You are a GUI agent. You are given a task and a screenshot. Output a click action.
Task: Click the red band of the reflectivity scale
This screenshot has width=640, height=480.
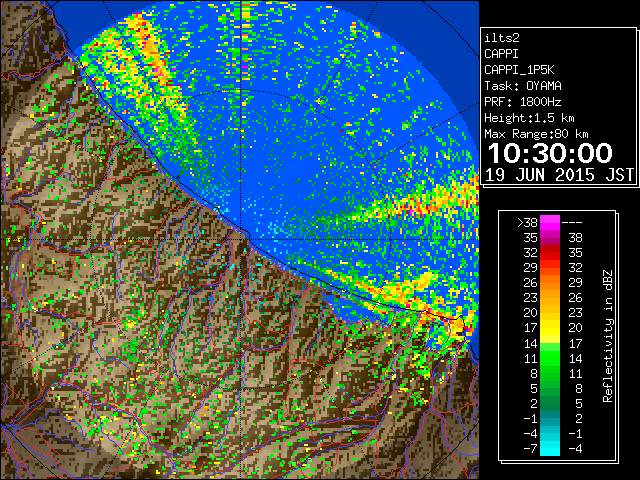click(550, 253)
